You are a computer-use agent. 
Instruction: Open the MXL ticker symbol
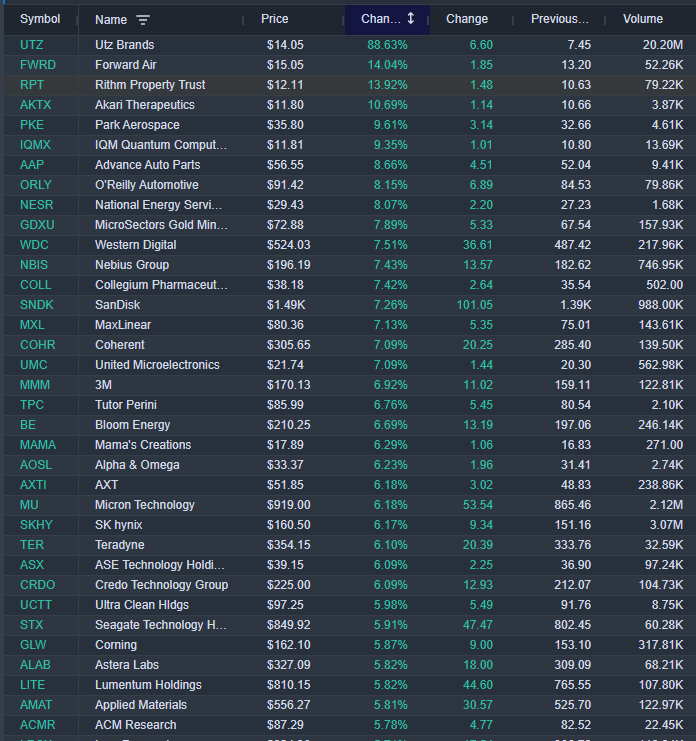[x=32, y=325]
